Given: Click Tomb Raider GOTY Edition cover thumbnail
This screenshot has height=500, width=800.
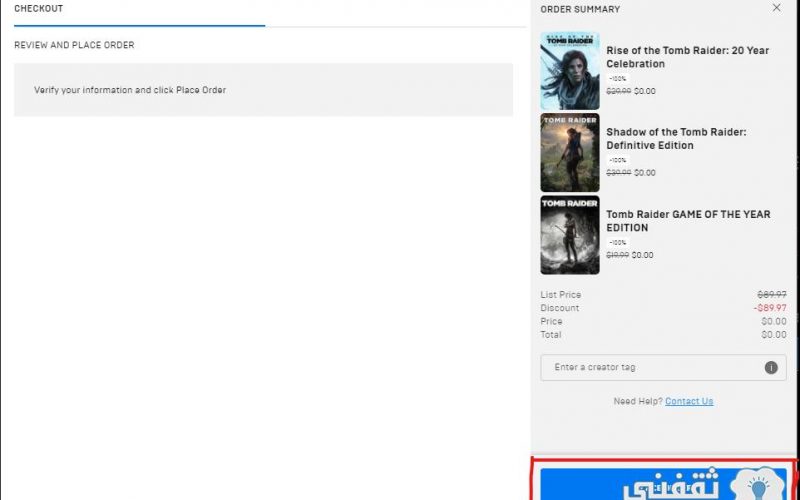Looking at the screenshot, I should pos(570,235).
